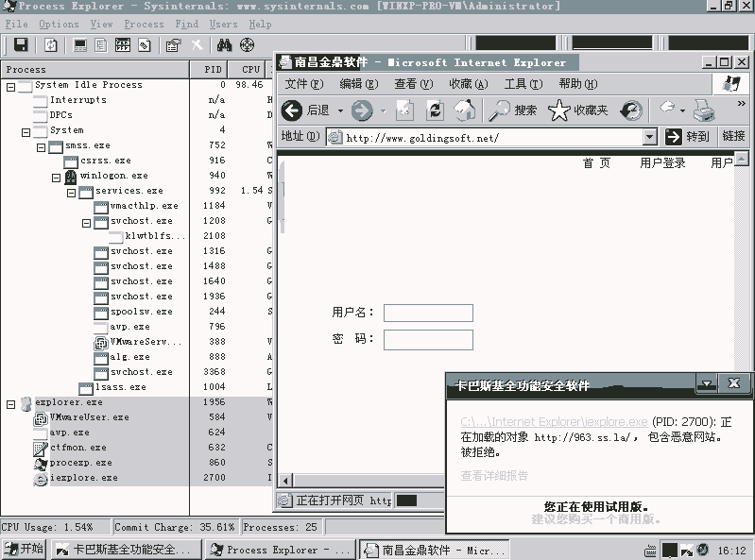The width and height of the screenshot is (755, 560).
Task: Click the iexplore.exe process icon
Action: click(41, 479)
